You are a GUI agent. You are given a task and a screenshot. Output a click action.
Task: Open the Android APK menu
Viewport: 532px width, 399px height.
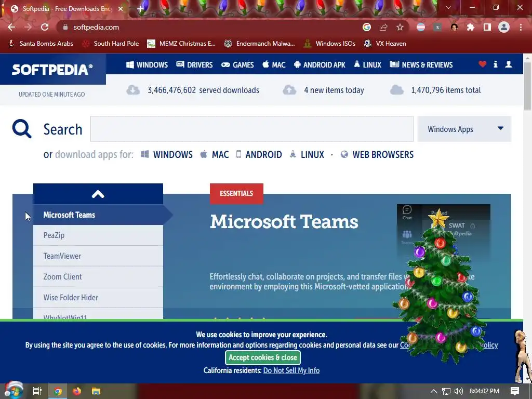320,65
